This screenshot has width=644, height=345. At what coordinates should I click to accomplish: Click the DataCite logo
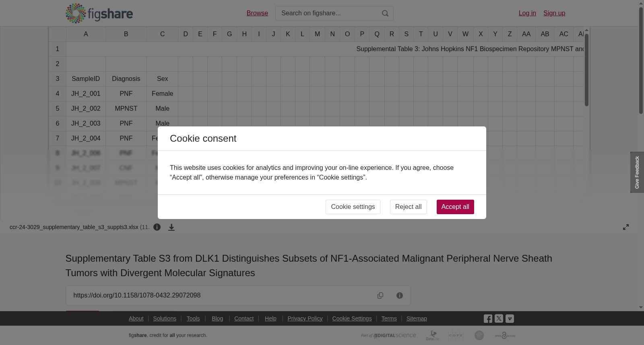click(x=433, y=335)
